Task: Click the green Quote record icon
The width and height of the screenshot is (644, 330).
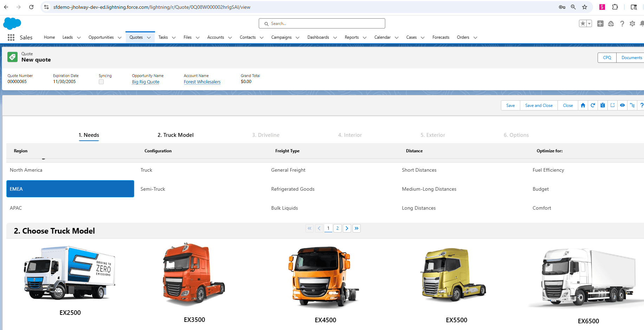Action: click(13, 57)
